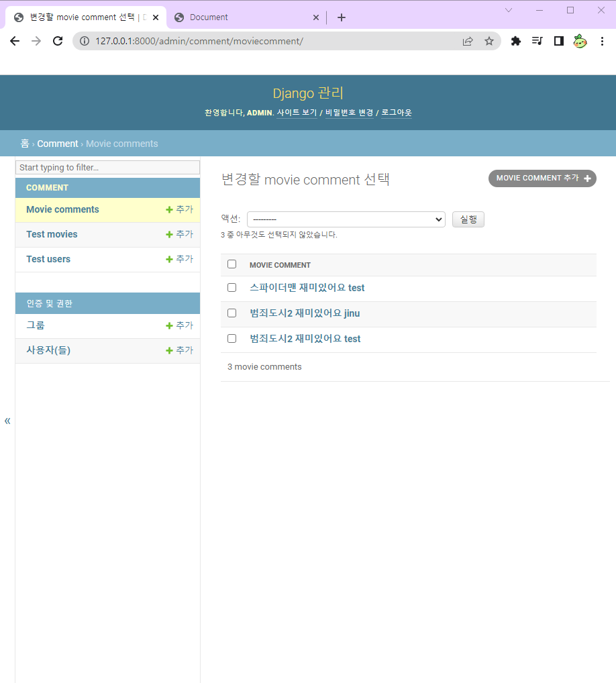This screenshot has width=616, height=683.
Task: Click the 인증 및 권한 section header
Action: tap(49, 304)
